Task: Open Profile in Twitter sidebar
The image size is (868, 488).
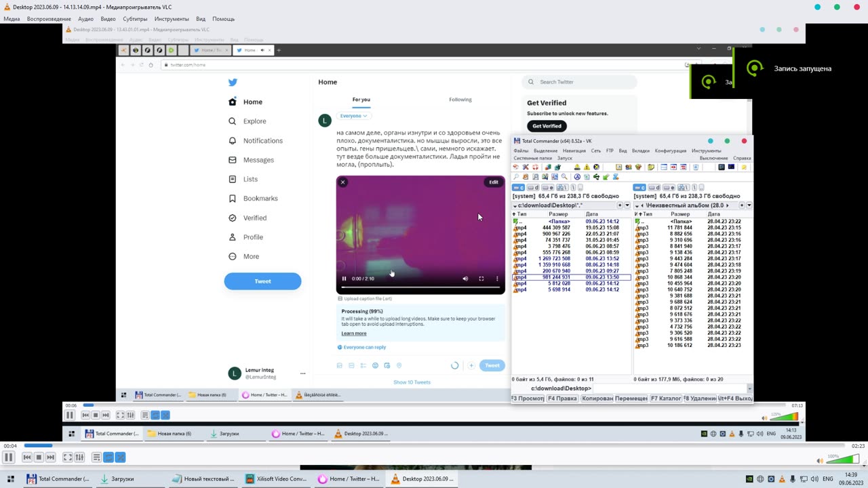Action: 246,237
